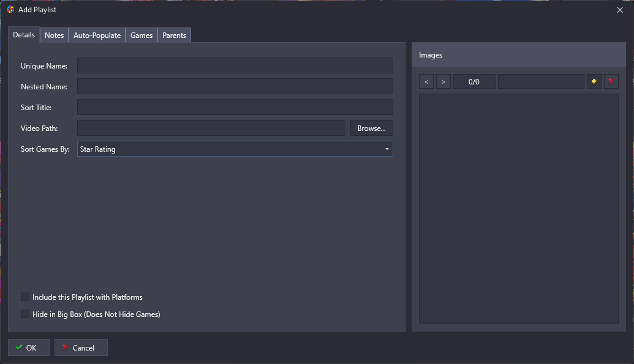The height and width of the screenshot is (364, 634).
Task: Click the Sort Title input field
Action: tap(235, 107)
